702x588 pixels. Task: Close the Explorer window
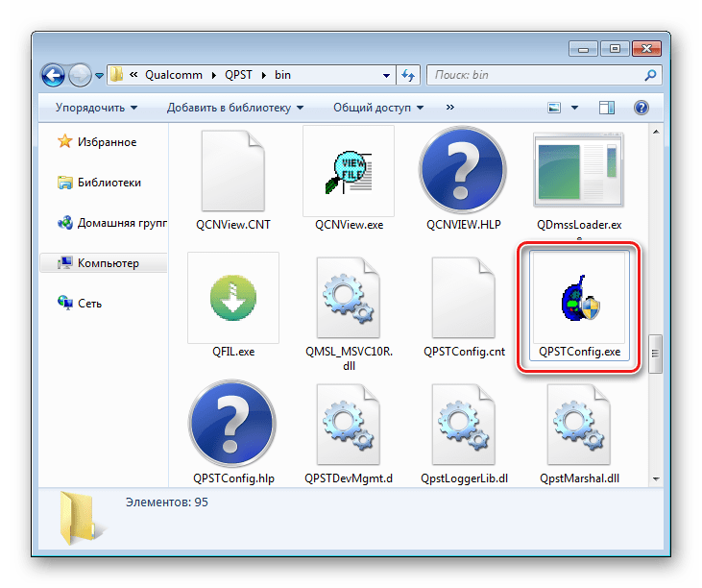tap(646, 48)
